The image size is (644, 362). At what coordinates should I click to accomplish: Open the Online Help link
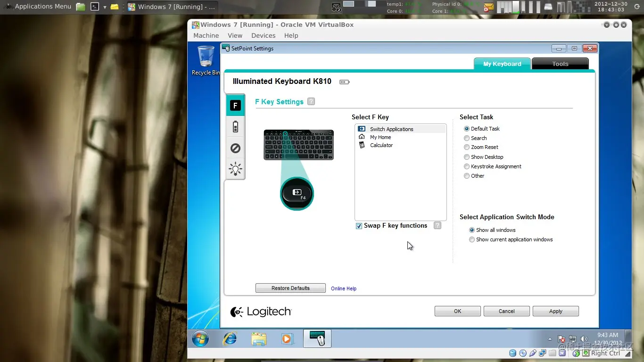[x=344, y=288]
